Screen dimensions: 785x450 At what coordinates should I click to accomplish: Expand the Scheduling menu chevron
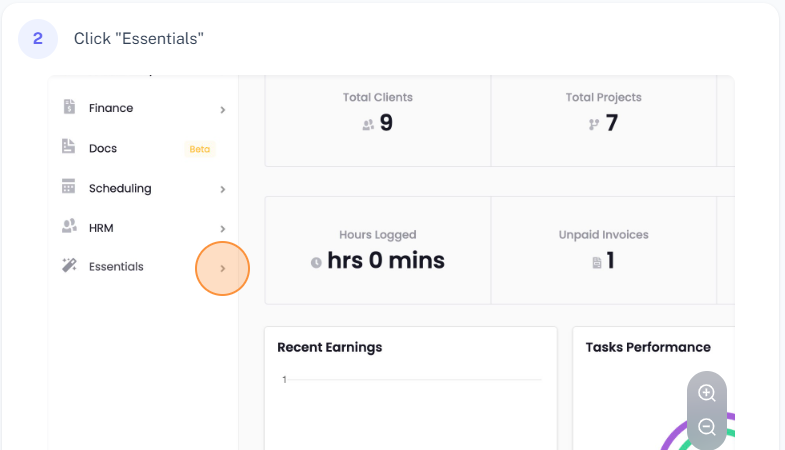click(222, 189)
